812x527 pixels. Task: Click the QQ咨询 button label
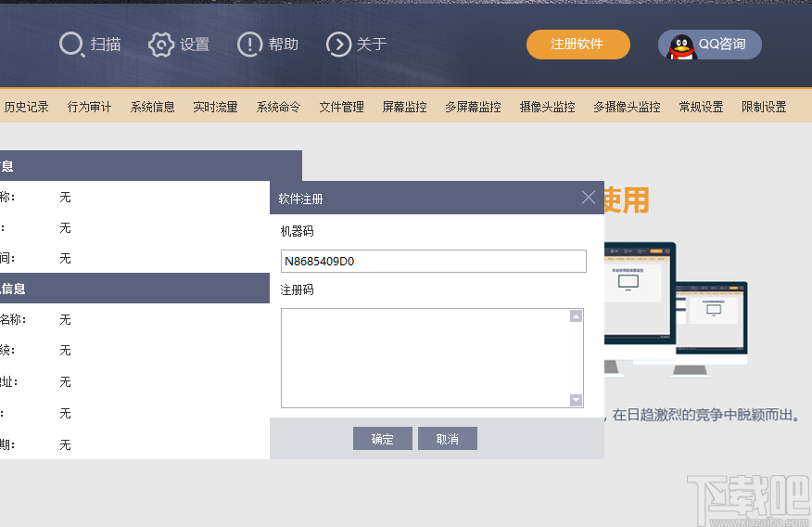tap(722, 44)
